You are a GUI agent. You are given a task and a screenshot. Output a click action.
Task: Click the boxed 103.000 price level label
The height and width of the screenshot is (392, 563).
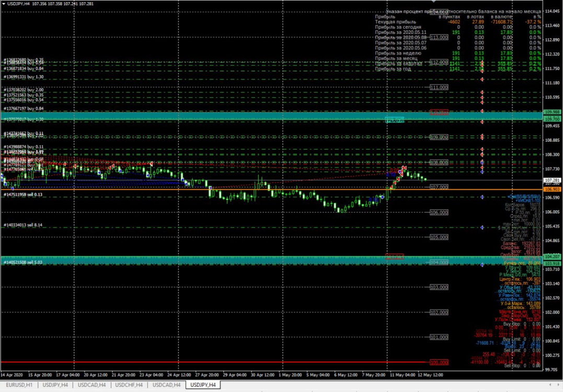(x=439, y=287)
